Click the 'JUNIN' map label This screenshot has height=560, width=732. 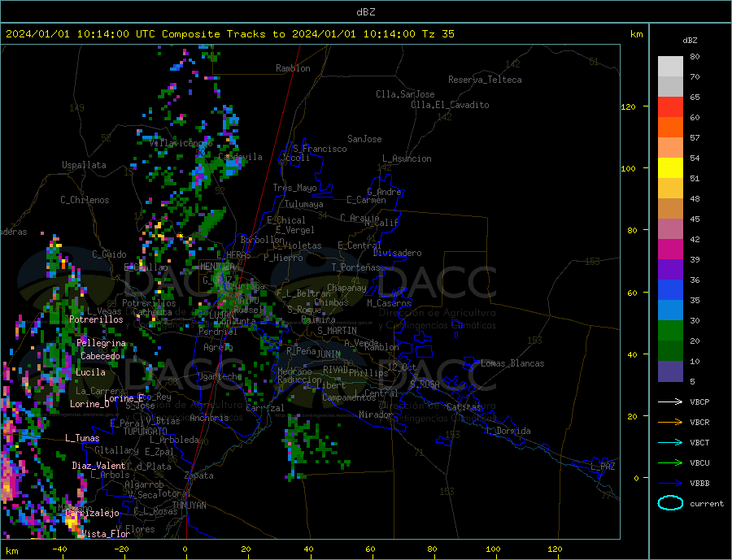coord(329,354)
